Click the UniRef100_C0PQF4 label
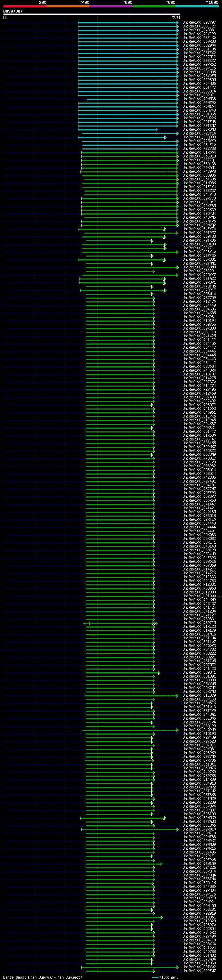This screenshot has height=980, width=222. pyautogui.click(x=199, y=871)
